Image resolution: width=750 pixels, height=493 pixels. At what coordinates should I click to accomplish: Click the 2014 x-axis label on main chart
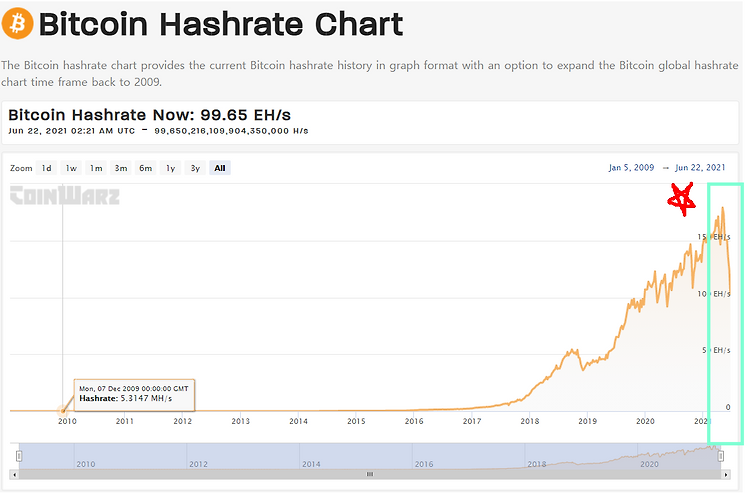coord(298,421)
